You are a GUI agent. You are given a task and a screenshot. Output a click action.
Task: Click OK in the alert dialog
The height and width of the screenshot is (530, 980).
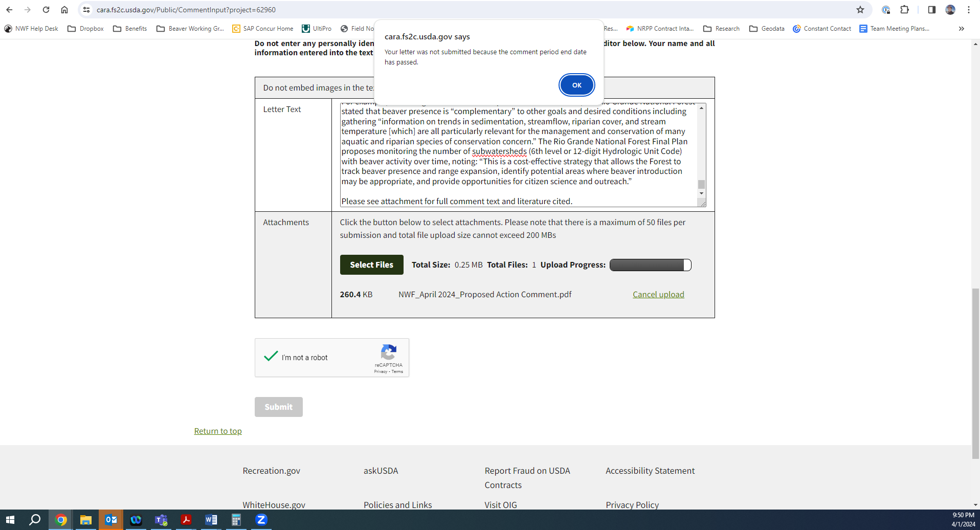pos(576,85)
